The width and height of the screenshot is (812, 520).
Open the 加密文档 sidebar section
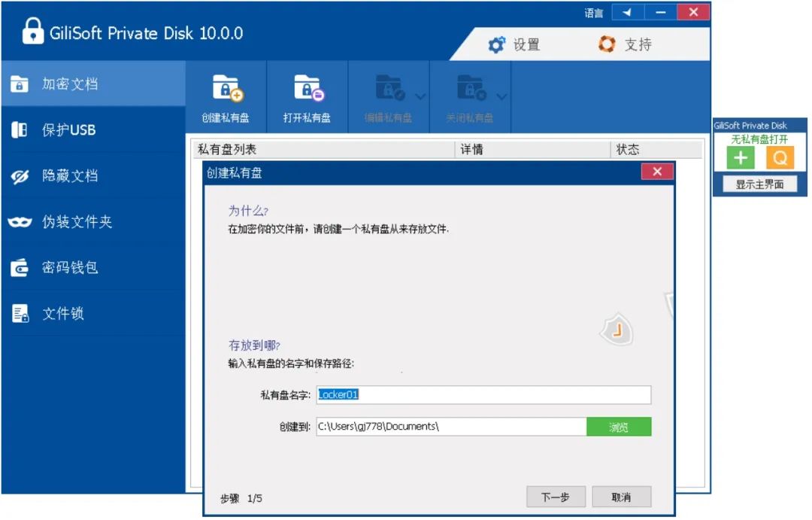tap(93, 84)
